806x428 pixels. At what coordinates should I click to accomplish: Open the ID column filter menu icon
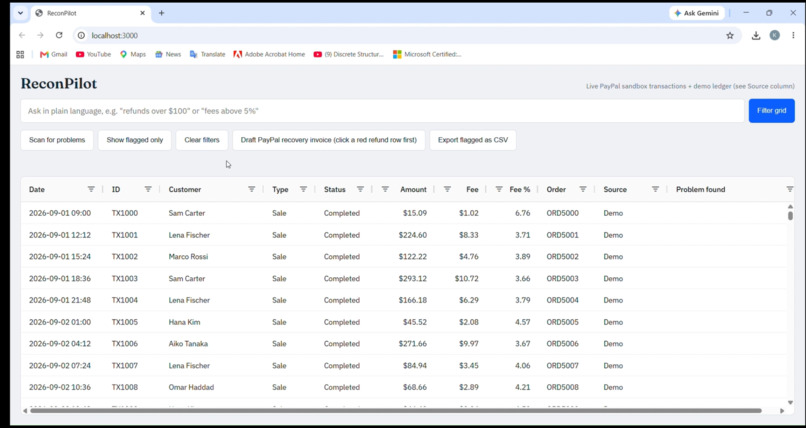coord(148,189)
